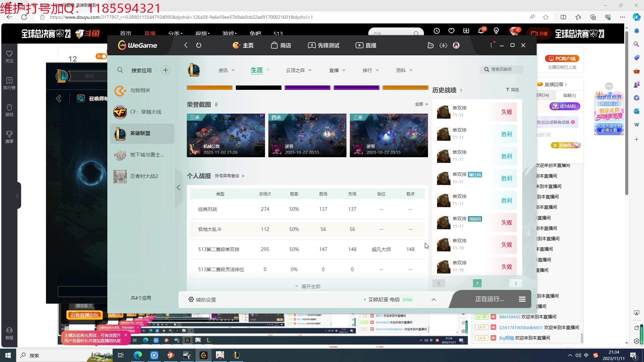Collapse the 艾欧尼亚 电信 network panel
This screenshot has height=362, width=644.
[x=434, y=299]
